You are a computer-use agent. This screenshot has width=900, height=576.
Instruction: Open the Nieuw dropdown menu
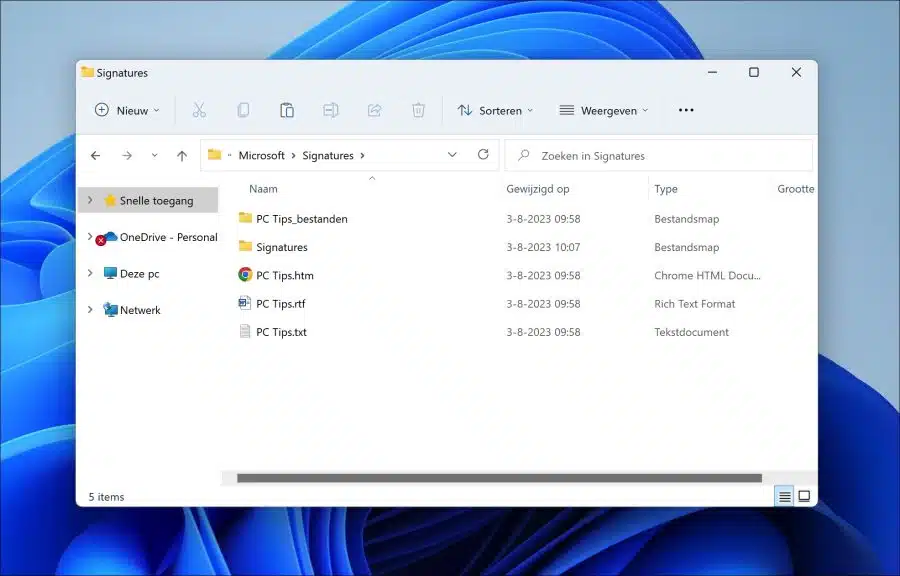tap(127, 110)
